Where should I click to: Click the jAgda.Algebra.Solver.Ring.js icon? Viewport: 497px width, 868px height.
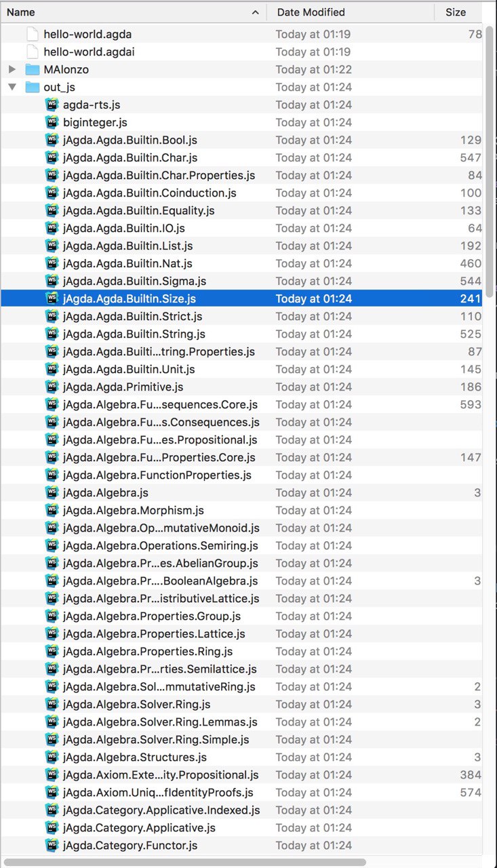52,704
